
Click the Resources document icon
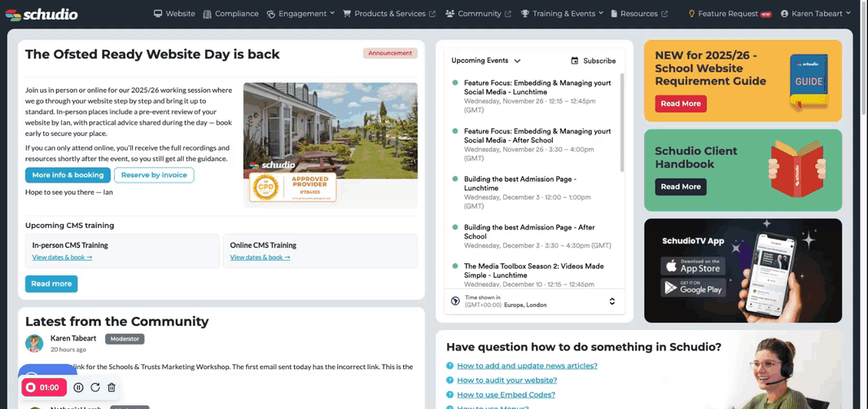tap(614, 14)
